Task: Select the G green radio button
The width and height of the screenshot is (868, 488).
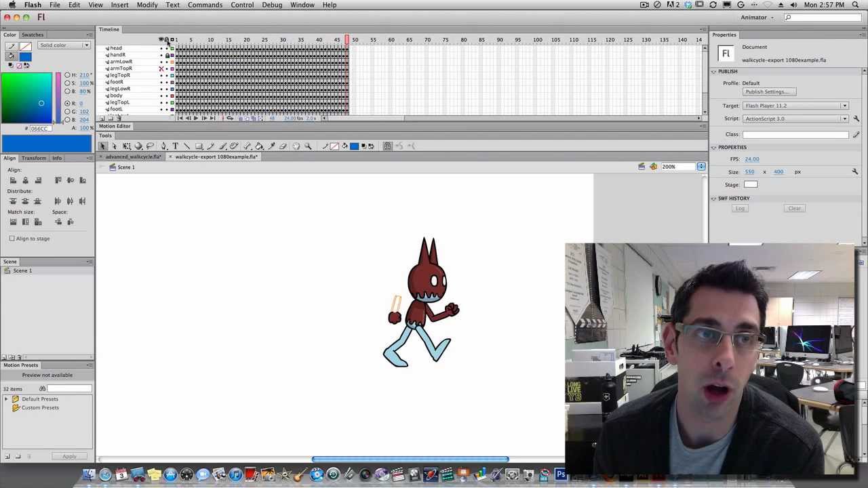Action: pos(67,111)
